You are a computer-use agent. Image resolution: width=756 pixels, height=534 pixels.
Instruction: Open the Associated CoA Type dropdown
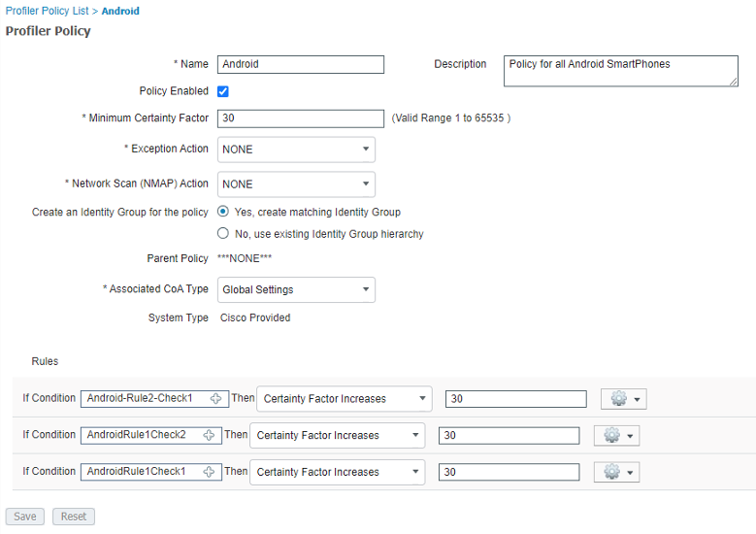[x=296, y=289]
